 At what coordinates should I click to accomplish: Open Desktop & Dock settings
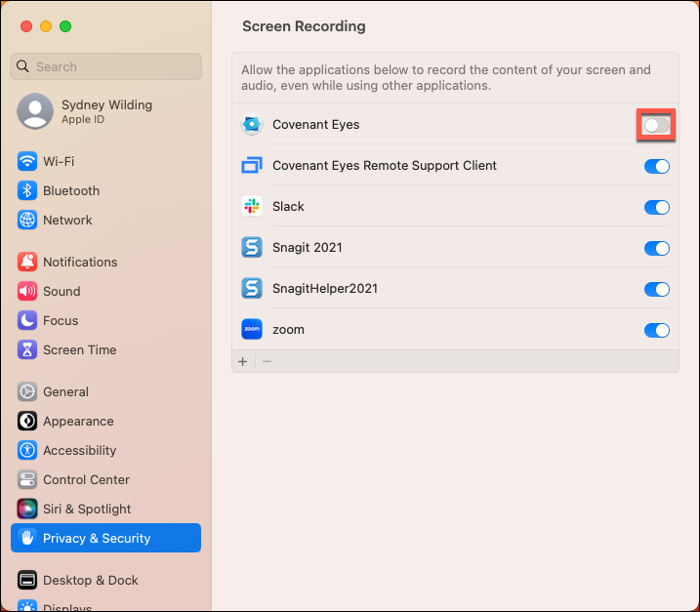(105, 580)
